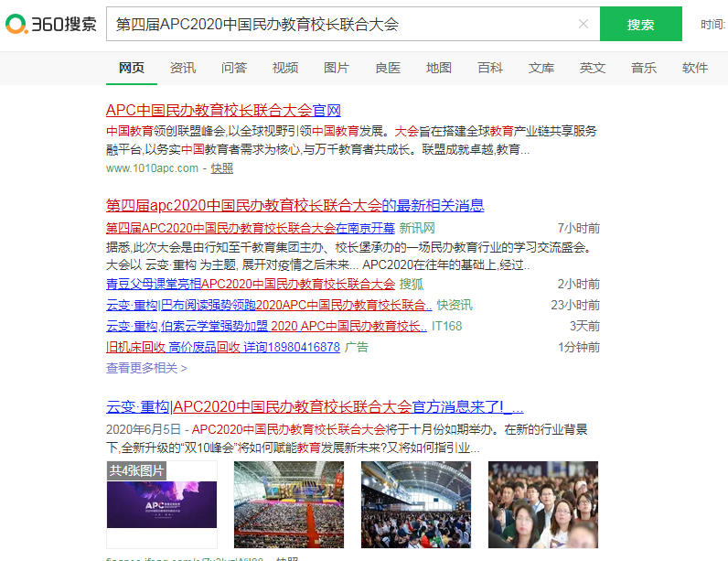Open the 问答 tab

click(x=234, y=68)
